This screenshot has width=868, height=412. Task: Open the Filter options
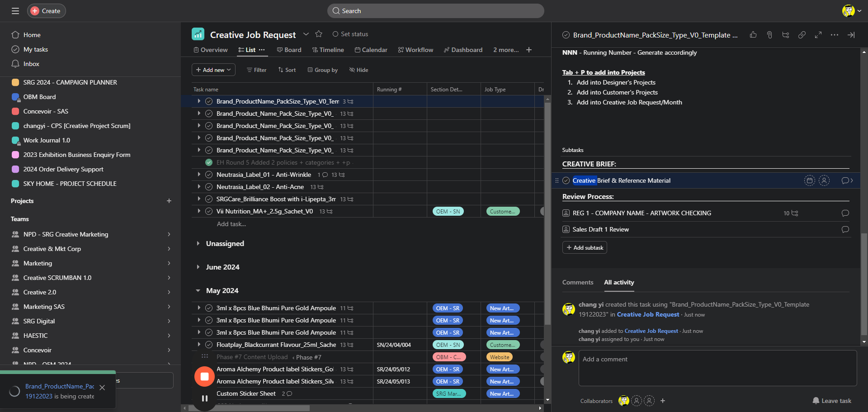256,70
